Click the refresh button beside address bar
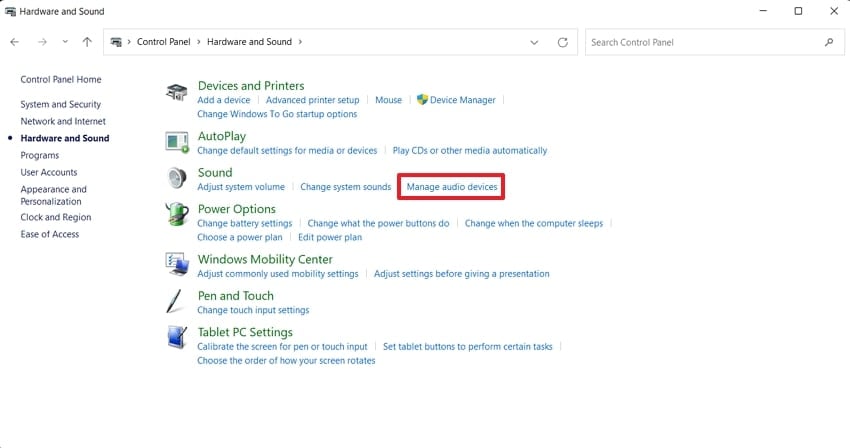Image resolution: width=850 pixels, height=448 pixels. 563,43
